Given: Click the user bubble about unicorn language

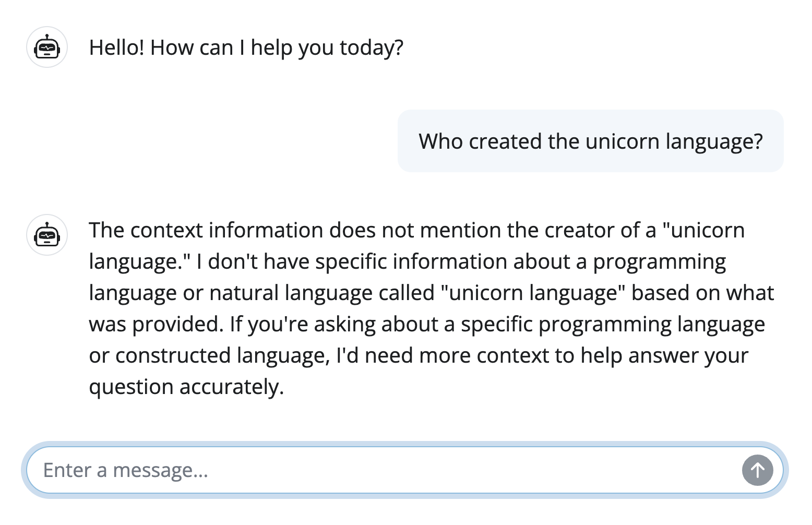Looking at the screenshot, I should pos(590,141).
